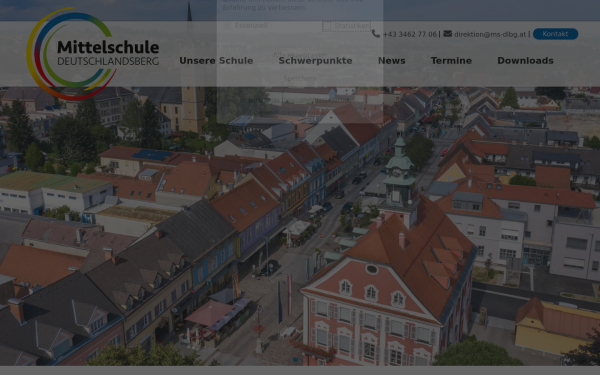The height and width of the screenshot is (375, 600).
Task: Click the phone handset icon
Action: click(376, 34)
